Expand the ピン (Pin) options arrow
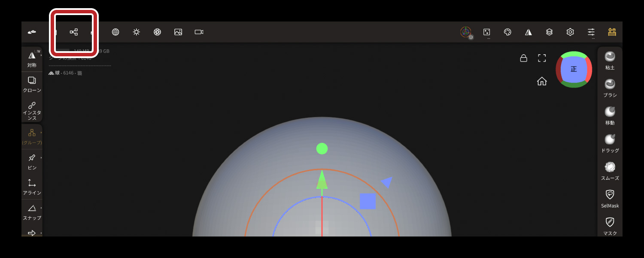Image resolution: width=644 pixels, height=258 pixels. [x=41, y=158]
